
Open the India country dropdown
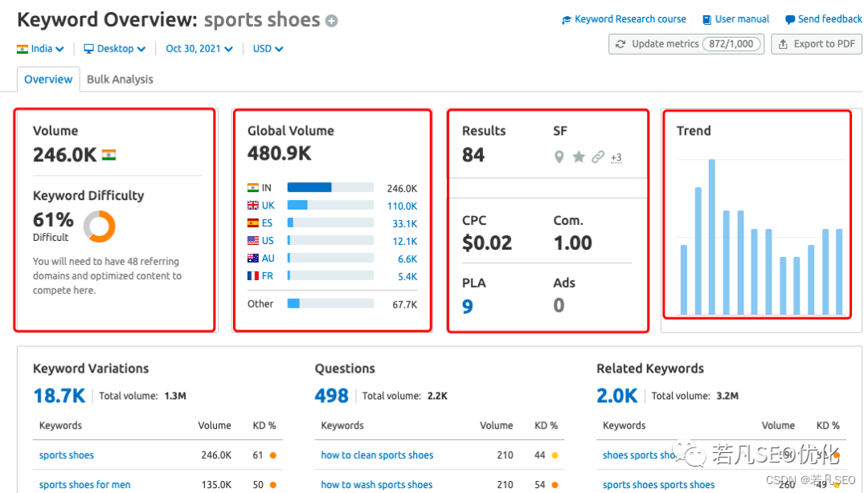pos(40,49)
